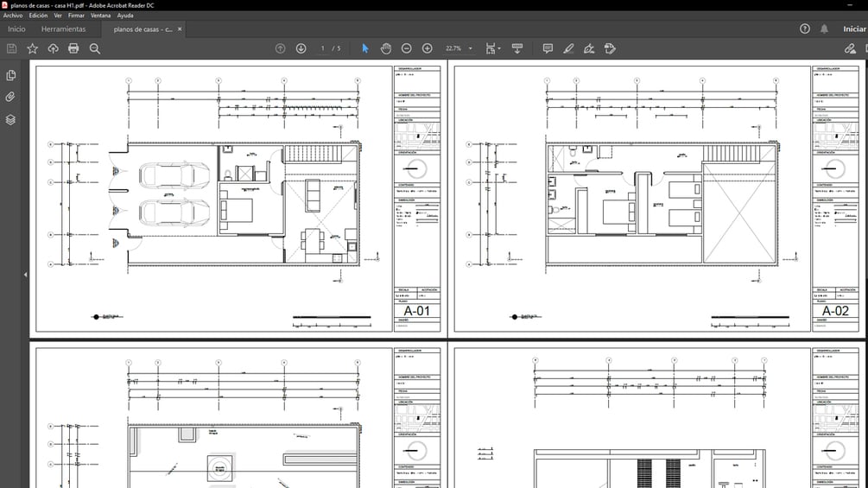This screenshot has width=868, height=488.
Task: Zoom in with the plus icon
Action: pyautogui.click(x=428, y=48)
